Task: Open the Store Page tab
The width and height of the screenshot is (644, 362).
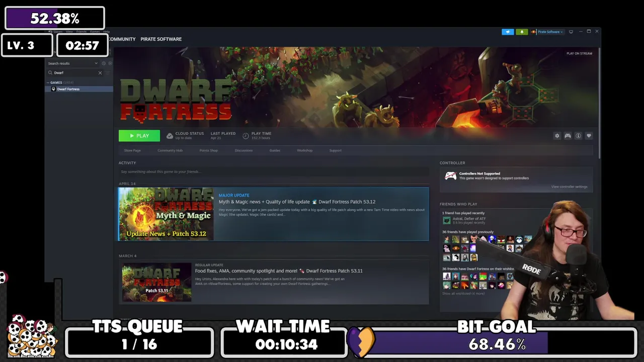Action: (x=132, y=150)
